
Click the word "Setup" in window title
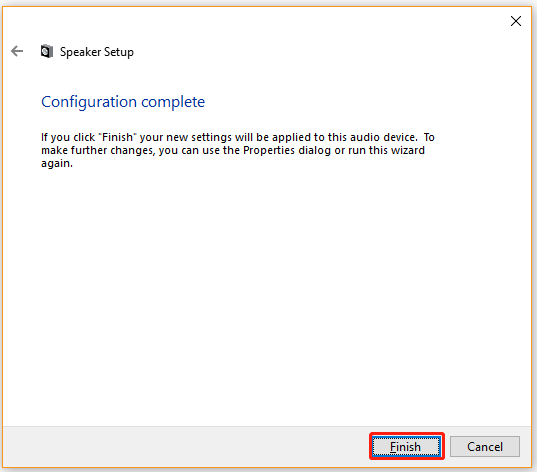click(x=118, y=52)
